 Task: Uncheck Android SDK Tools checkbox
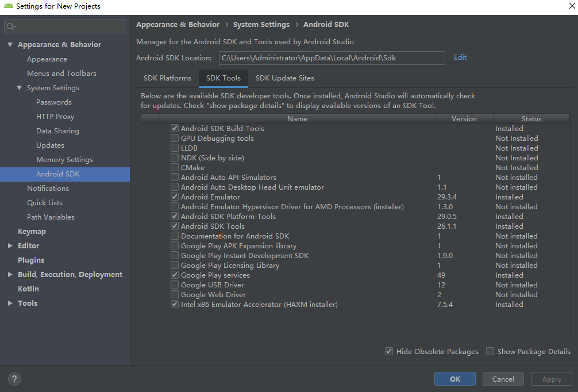[x=175, y=226]
